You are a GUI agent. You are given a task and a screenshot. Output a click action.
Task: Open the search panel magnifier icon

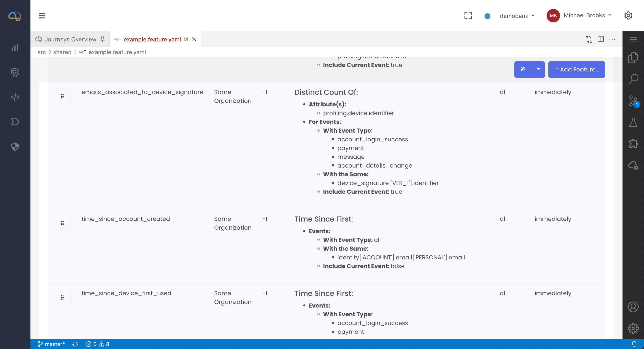633,79
